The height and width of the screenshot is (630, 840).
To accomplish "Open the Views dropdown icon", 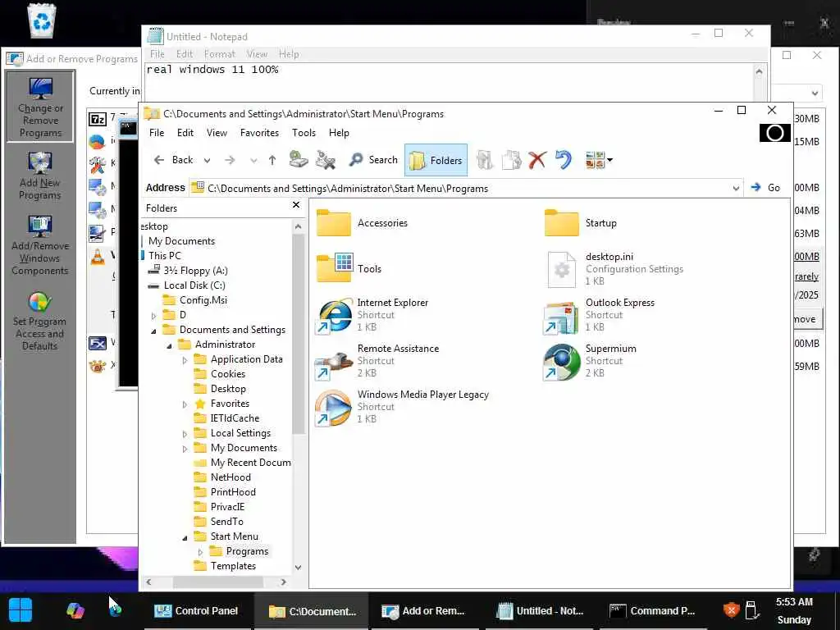I will [598, 160].
